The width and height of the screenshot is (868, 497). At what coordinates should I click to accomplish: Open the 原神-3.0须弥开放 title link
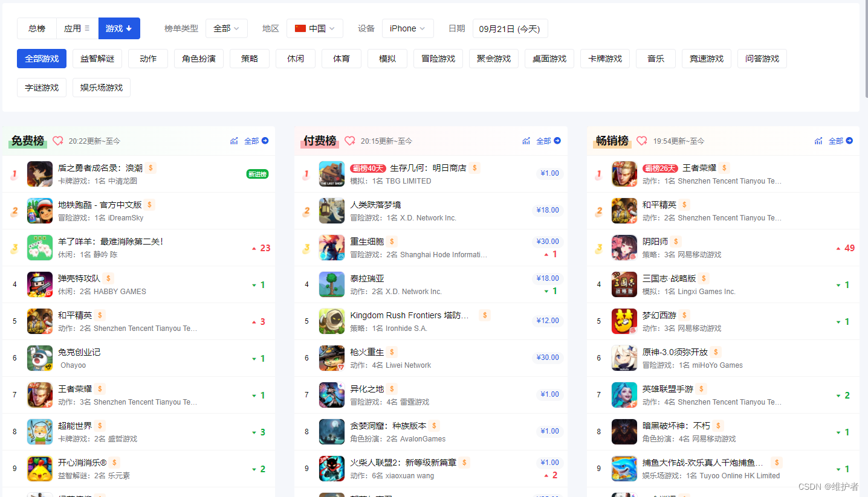tap(675, 352)
